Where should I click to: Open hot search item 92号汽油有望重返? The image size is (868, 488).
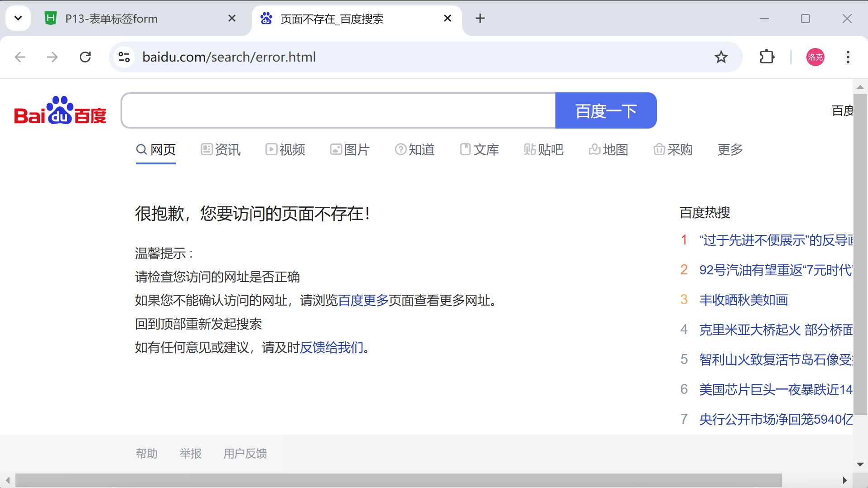(x=776, y=270)
